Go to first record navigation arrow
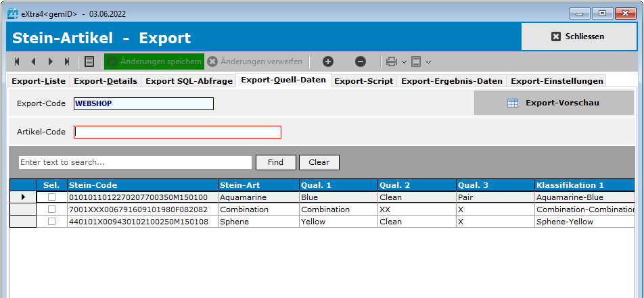This screenshot has width=644, height=298. 17,61
